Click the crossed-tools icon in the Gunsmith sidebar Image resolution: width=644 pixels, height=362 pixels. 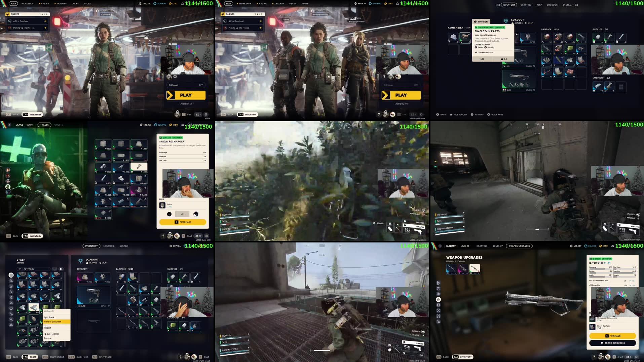(438, 310)
